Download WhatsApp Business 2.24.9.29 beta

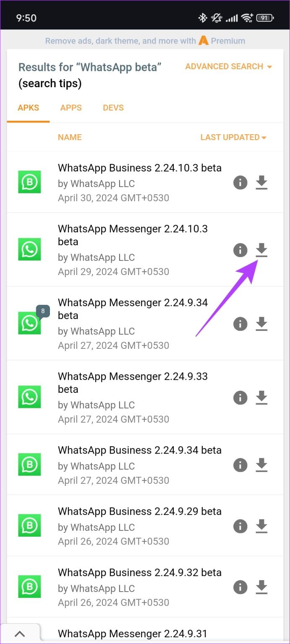[261, 526]
